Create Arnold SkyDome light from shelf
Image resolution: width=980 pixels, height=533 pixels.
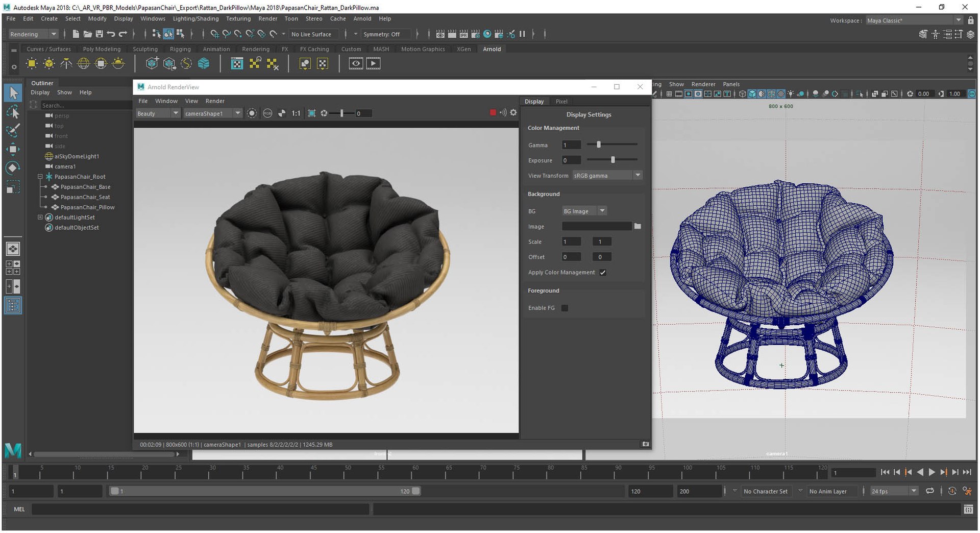tap(83, 63)
